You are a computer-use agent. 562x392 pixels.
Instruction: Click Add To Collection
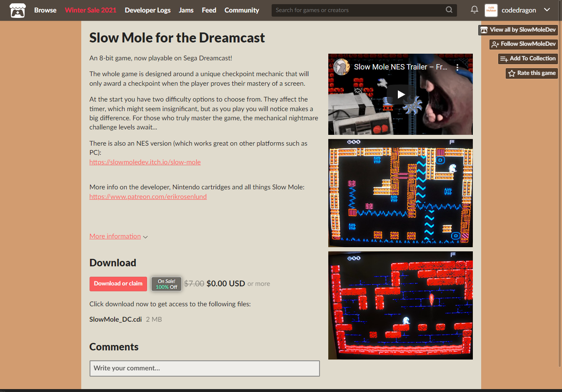(528, 59)
